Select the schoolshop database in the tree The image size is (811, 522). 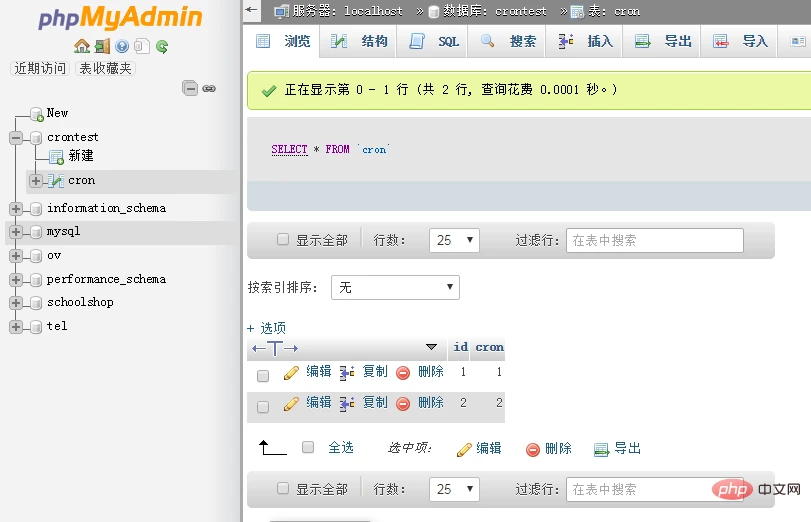click(80, 302)
